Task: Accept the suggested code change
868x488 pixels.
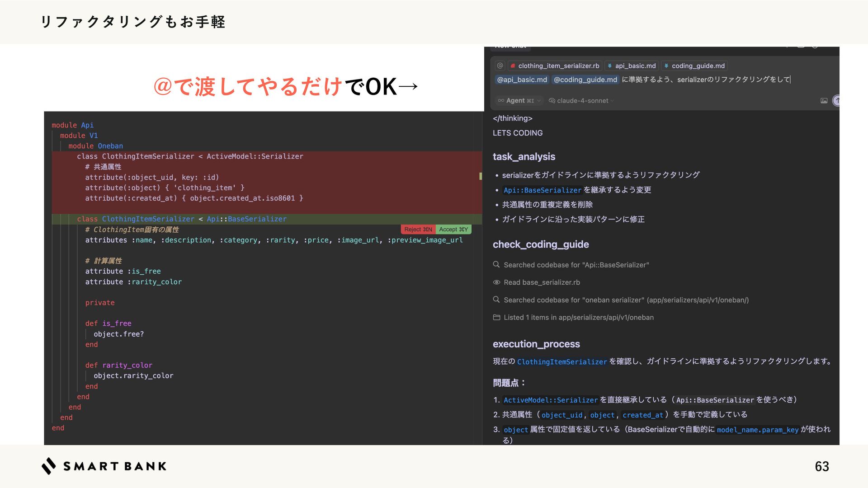Action: point(453,230)
